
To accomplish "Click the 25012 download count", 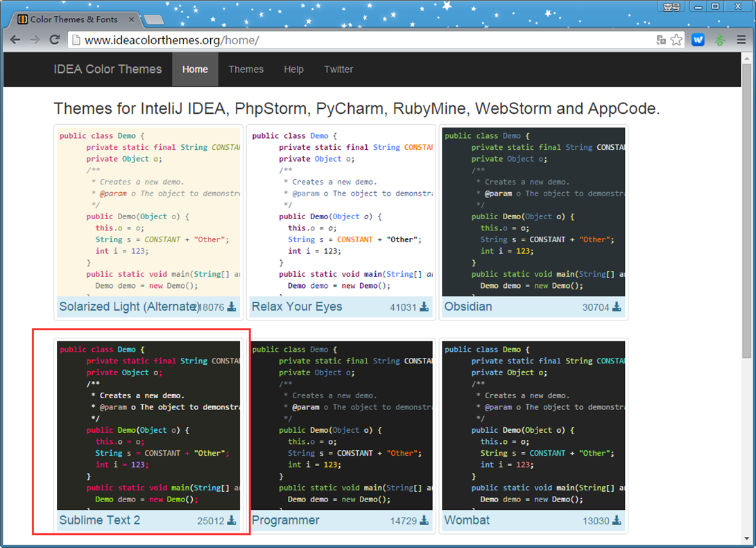I will click(211, 521).
